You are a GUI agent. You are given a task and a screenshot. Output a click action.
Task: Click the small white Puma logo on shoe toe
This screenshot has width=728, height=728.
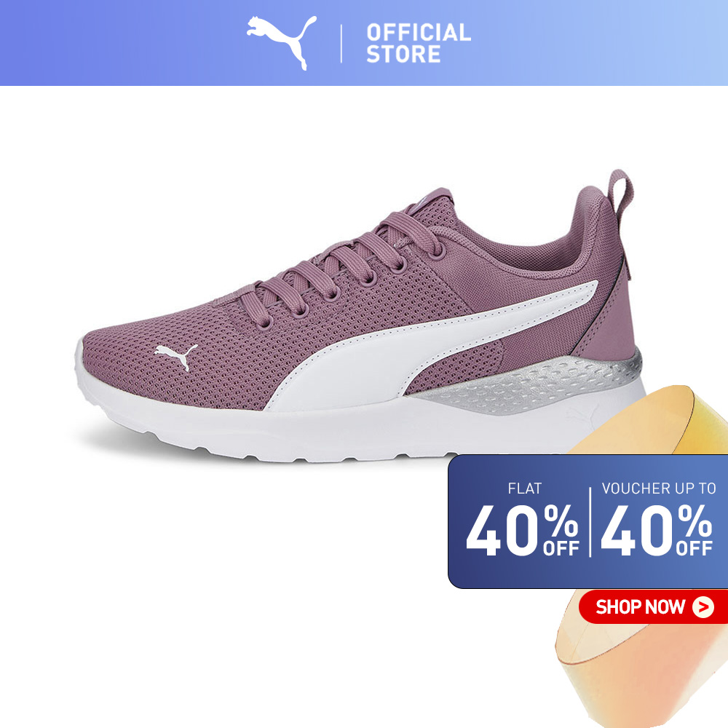click(176, 356)
